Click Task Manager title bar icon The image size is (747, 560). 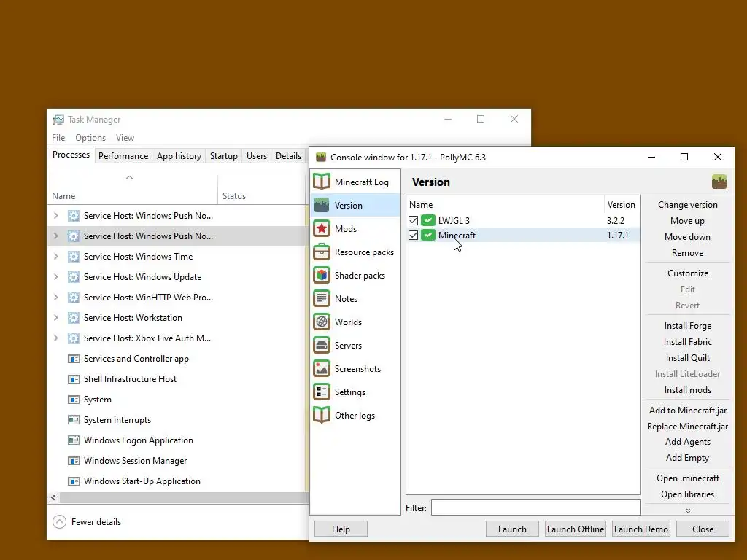point(58,120)
